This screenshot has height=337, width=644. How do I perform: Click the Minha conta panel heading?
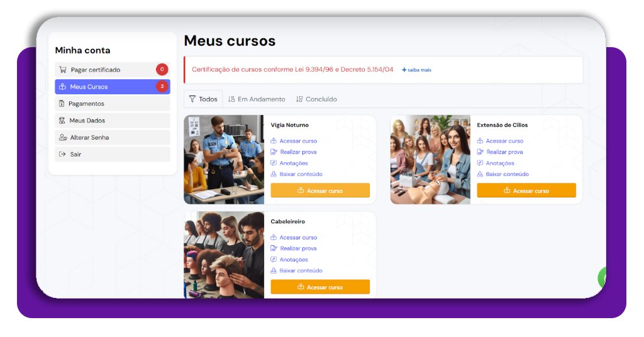pyautogui.click(x=82, y=50)
